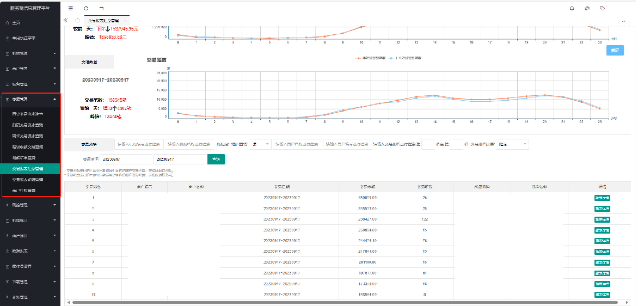Click the details button in table row 1
The width and height of the screenshot is (644, 306).
(x=602, y=198)
